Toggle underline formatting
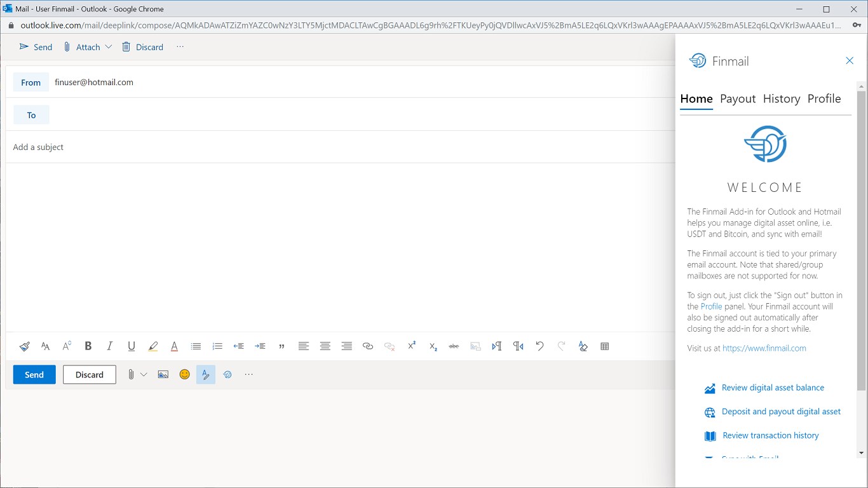Viewport: 868px width, 488px height. (132, 346)
